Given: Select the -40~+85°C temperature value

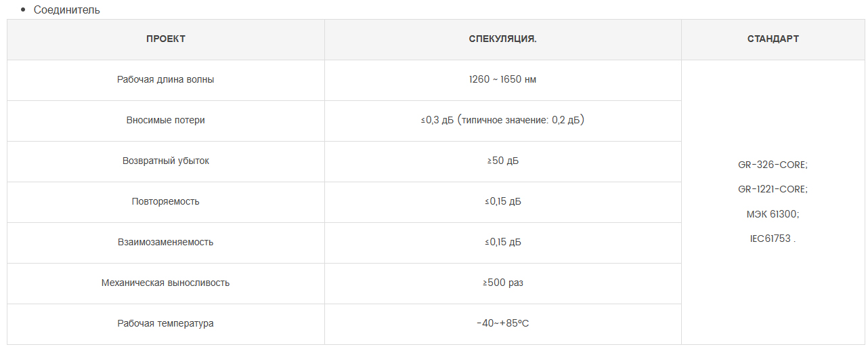Looking at the screenshot, I should click(x=503, y=324).
